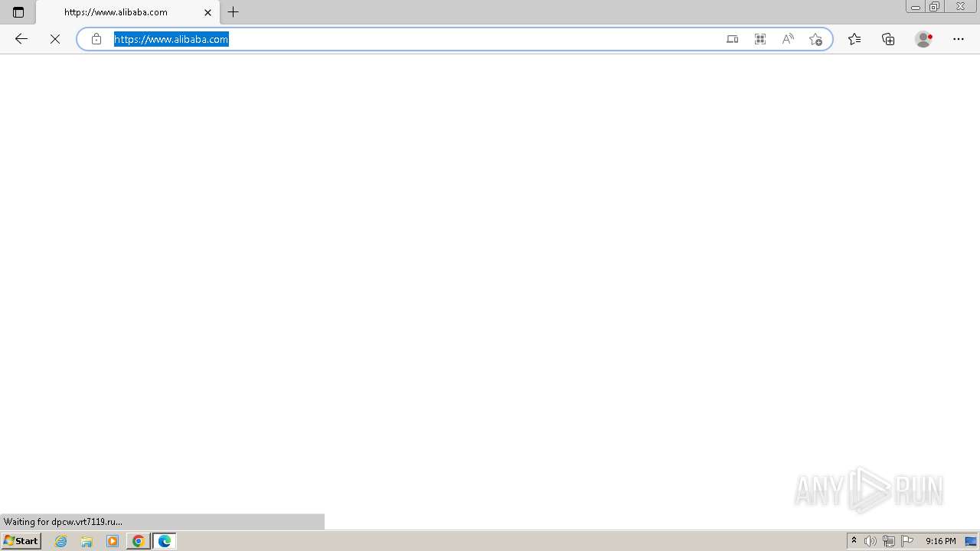The height and width of the screenshot is (551, 980).
Task: Open the apps grid icon in address bar
Action: coord(760,39)
